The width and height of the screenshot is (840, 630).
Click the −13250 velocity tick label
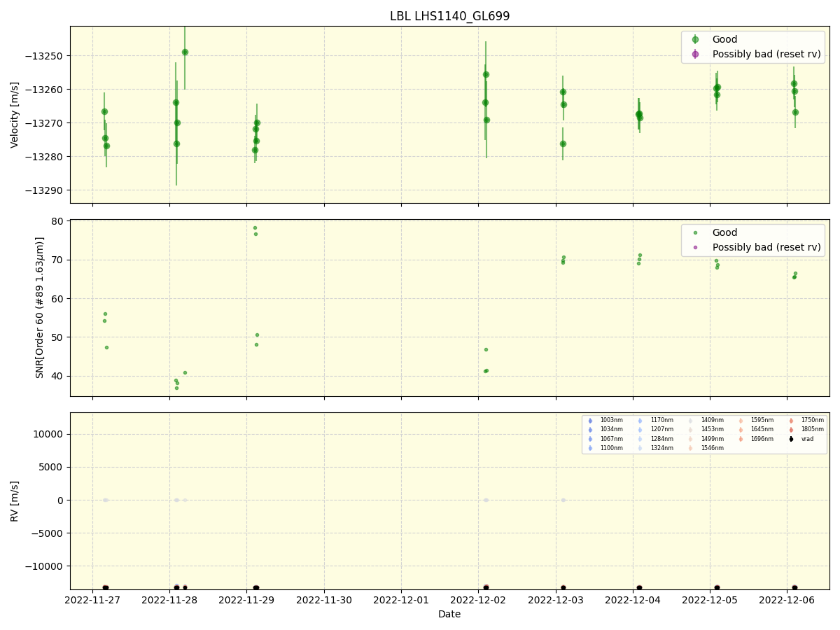tap(45, 56)
